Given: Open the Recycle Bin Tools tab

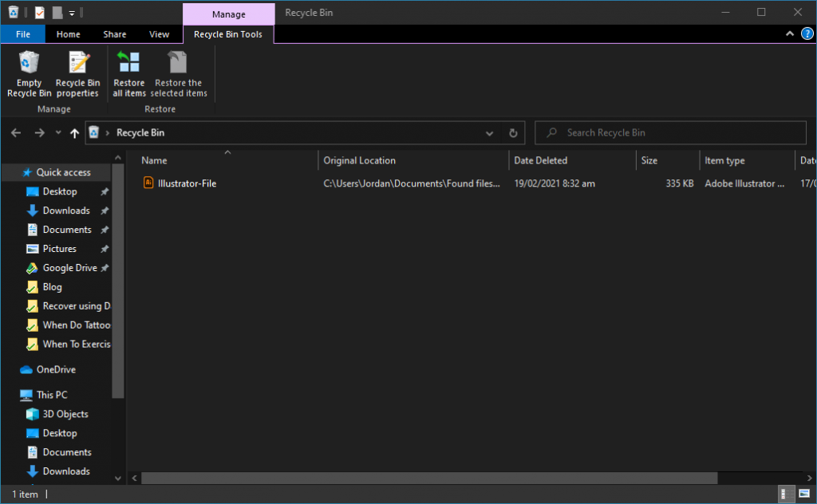Looking at the screenshot, I should point(228,33).
